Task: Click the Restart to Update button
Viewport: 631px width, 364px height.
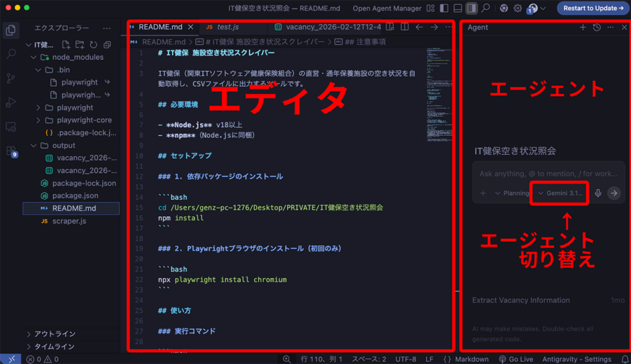Action: pyautogui.click(x=592, y=8)
